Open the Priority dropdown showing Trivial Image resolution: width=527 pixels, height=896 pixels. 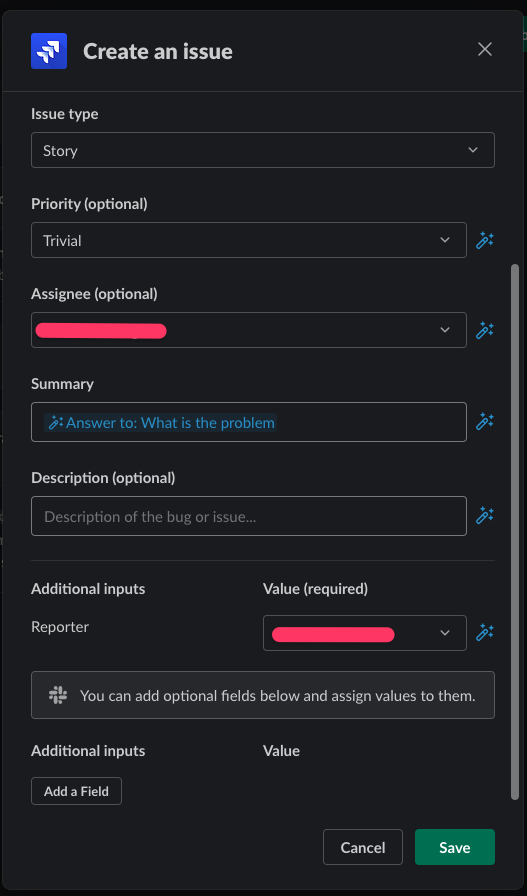coord(249,240)
